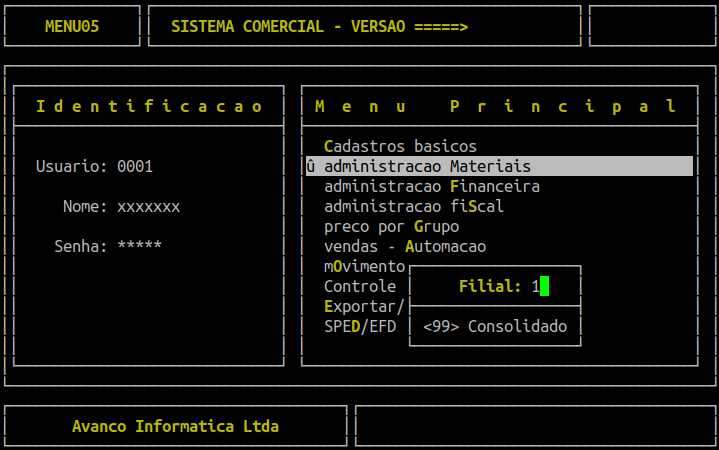Focus the Senha password field
The image size is (719, 450).
click(x=139, y=246)
